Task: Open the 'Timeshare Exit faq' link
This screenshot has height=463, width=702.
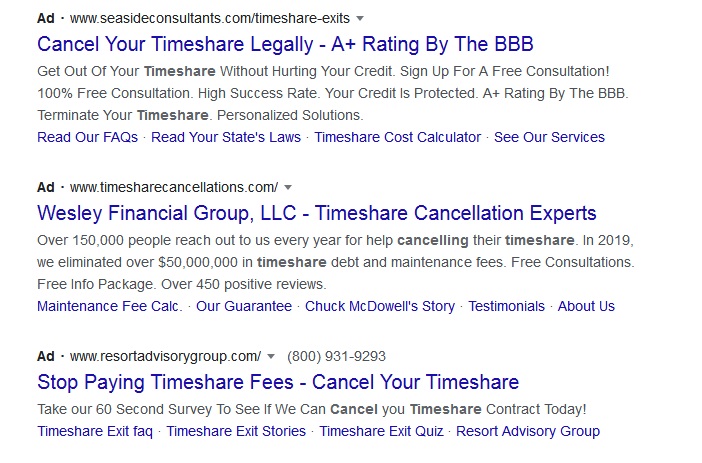Action: (x=95, y=431)
